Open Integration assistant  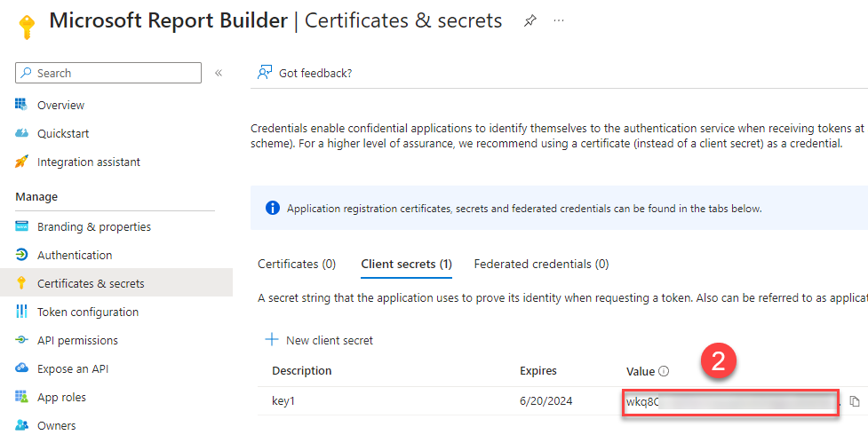89,162
